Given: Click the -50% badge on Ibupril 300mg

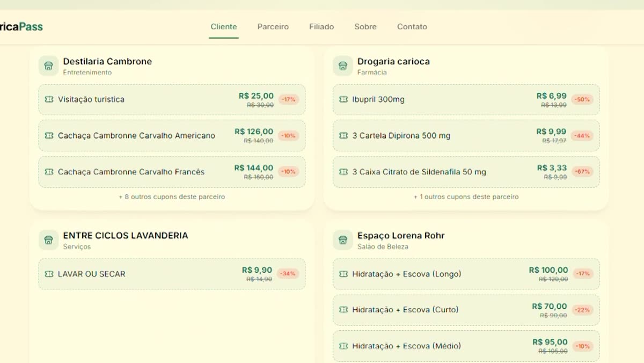Looking at the screenshot, I should point(582,99).
